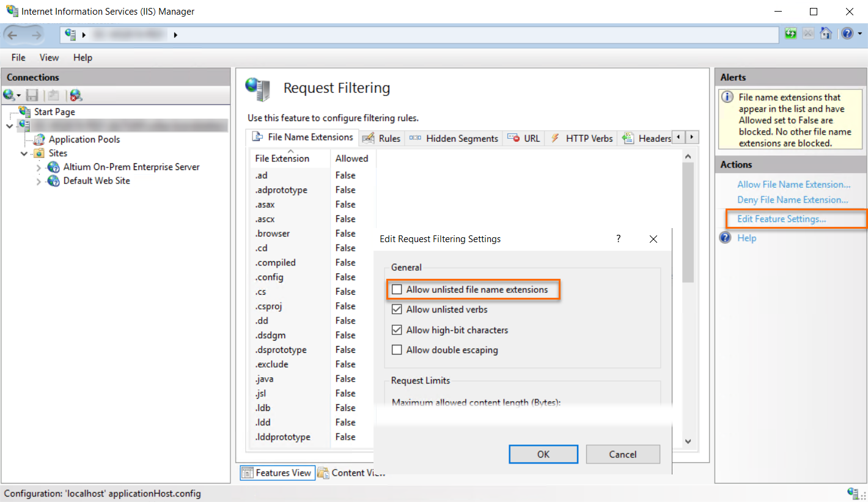
Task: Click the tab strip left arrow
Action: (678, 138)
